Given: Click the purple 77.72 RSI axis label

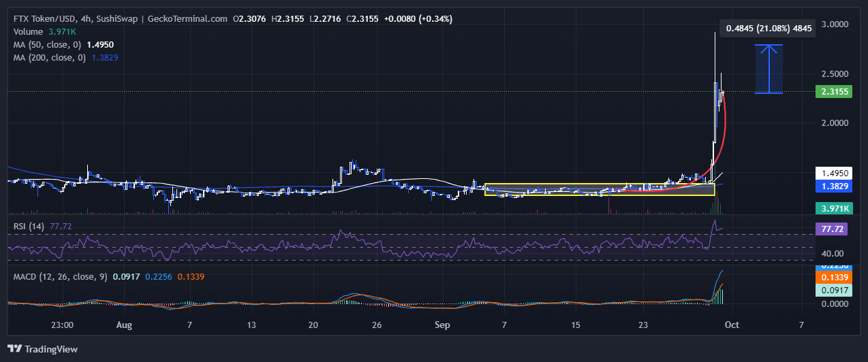Looking at the screenshot, I should [833, 229].
